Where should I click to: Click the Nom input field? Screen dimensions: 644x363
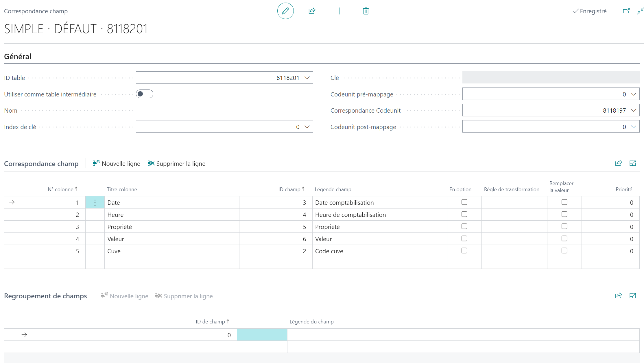click(x=224, y=110)
